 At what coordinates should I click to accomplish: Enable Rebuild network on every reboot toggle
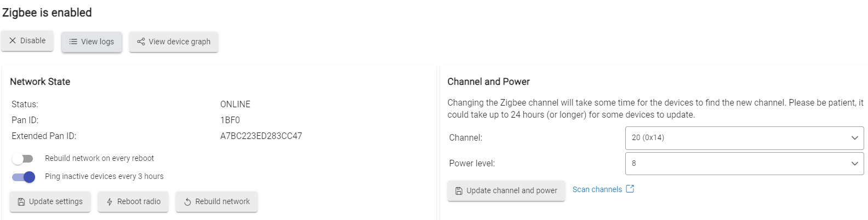[x=22, y=159]
